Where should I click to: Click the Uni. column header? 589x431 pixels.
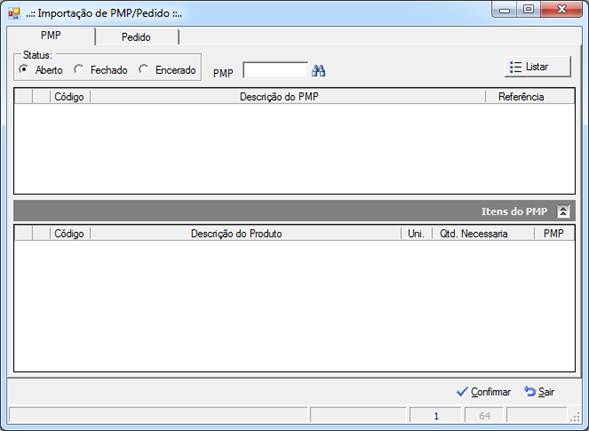[x=417, y=234]
